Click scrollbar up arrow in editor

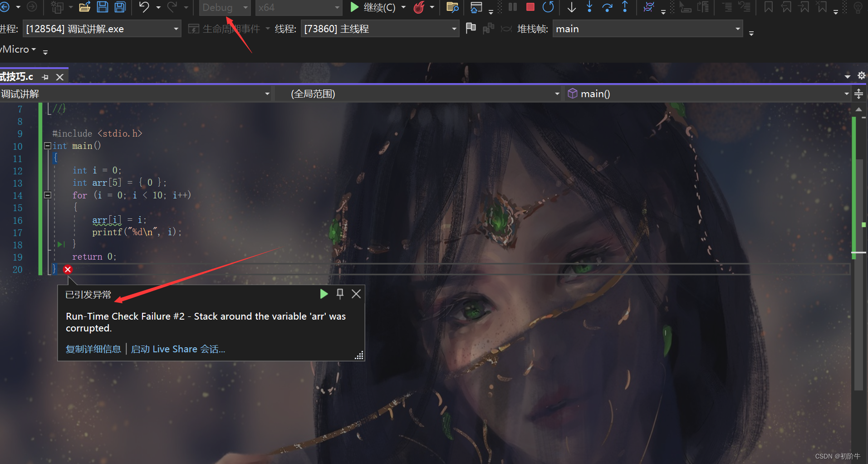[858, 109]
